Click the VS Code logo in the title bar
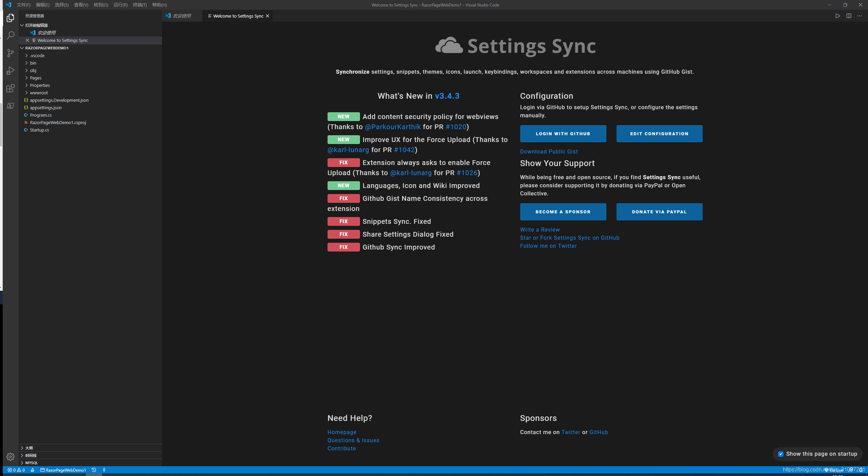The width and height of the screenshot is (868, 476). (8, 5)
